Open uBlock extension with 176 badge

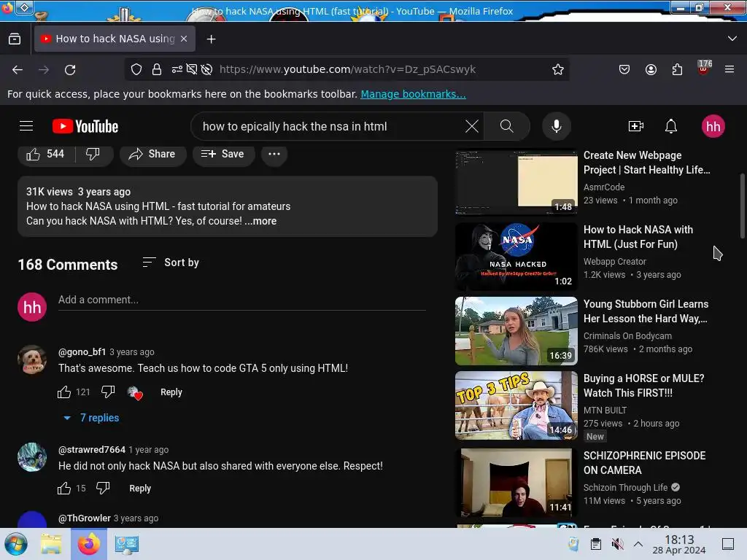tap(704, 68)
